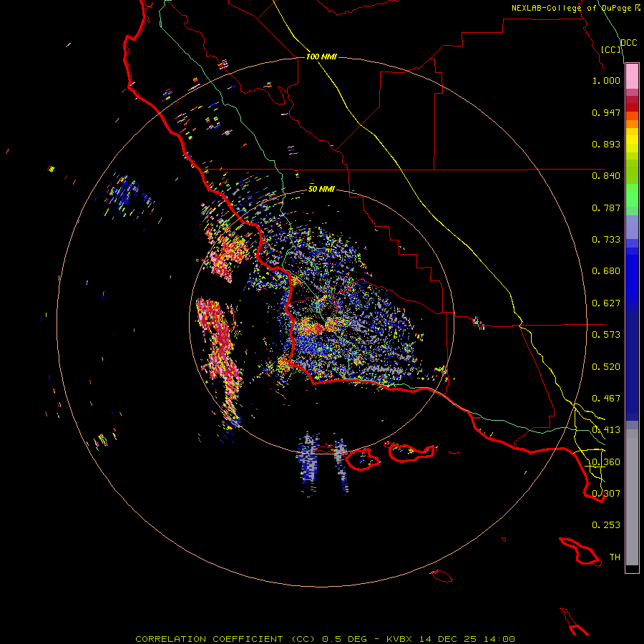Click the 0.573 legend value
Screen dimensions: 644x644
pyautogui.click(x=606, y=335)
